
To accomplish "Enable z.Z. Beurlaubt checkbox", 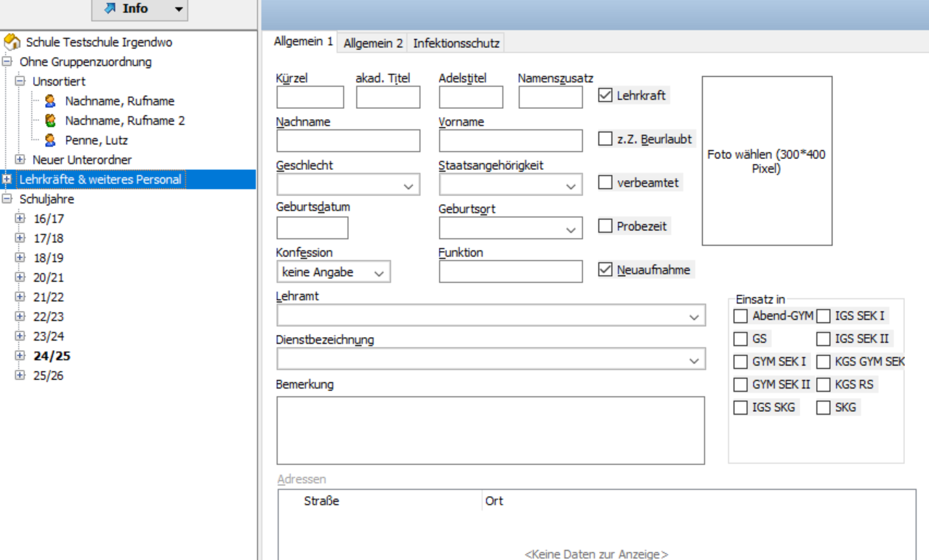I will (605, 139).
